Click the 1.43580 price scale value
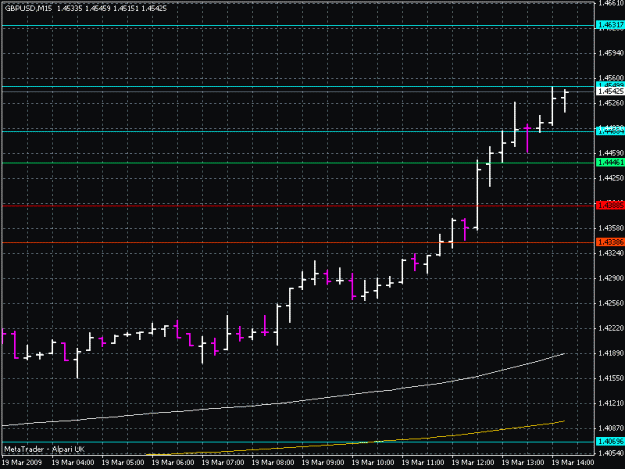This screenshot has height=469, width=625. [x=611, y=228]
